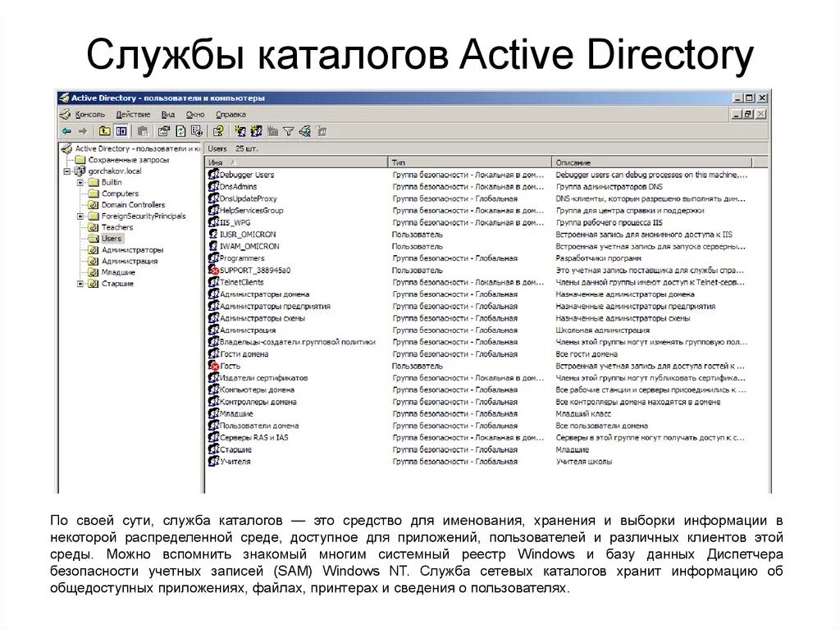
Task: Create a new user via toolbar icon
Action: pyautogui.click(x=240, y=131)
